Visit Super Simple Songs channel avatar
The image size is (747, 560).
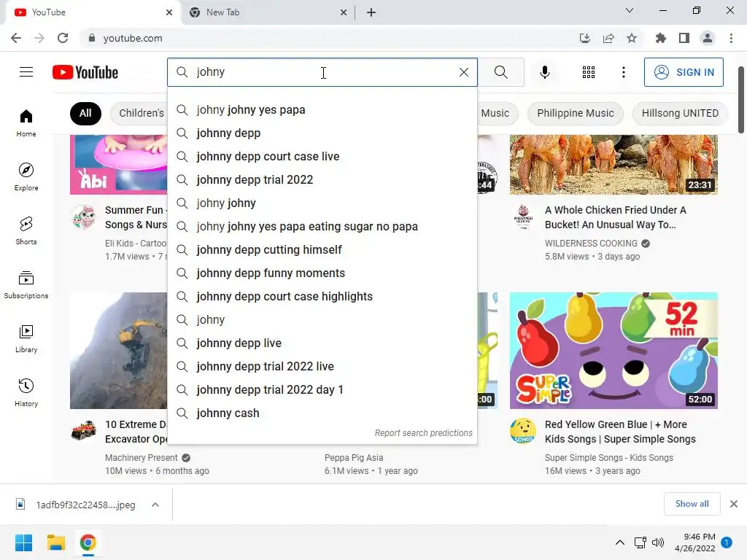tap(523, 430)
